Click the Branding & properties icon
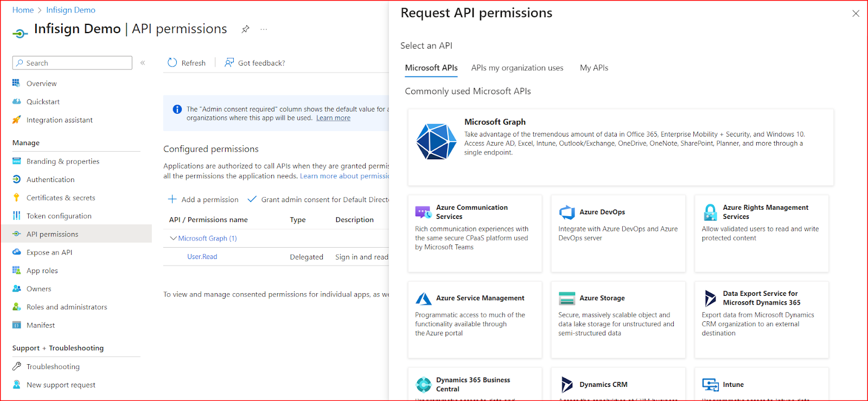Image resolution: width=868 pixels, height=401 pixels. point(16,161)
